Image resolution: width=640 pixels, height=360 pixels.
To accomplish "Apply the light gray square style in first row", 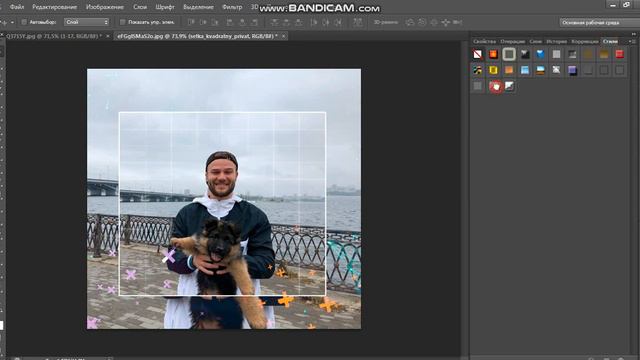I will point(556,54).
